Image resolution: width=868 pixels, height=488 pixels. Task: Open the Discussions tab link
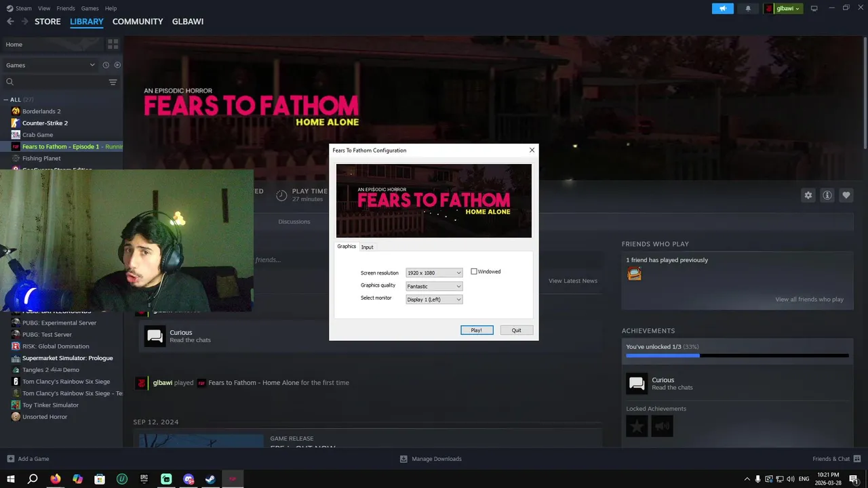click(x=294, y=222)
